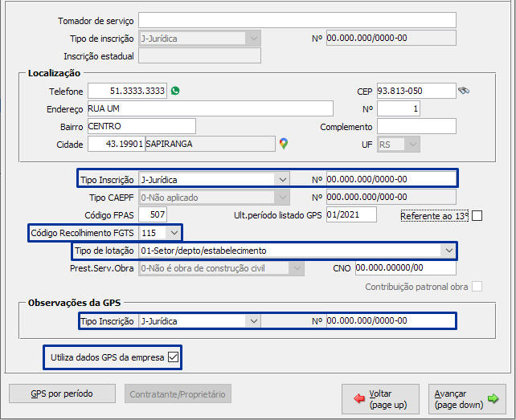
Task: Click the Cidade code field 43.19901
Action: 117,144
